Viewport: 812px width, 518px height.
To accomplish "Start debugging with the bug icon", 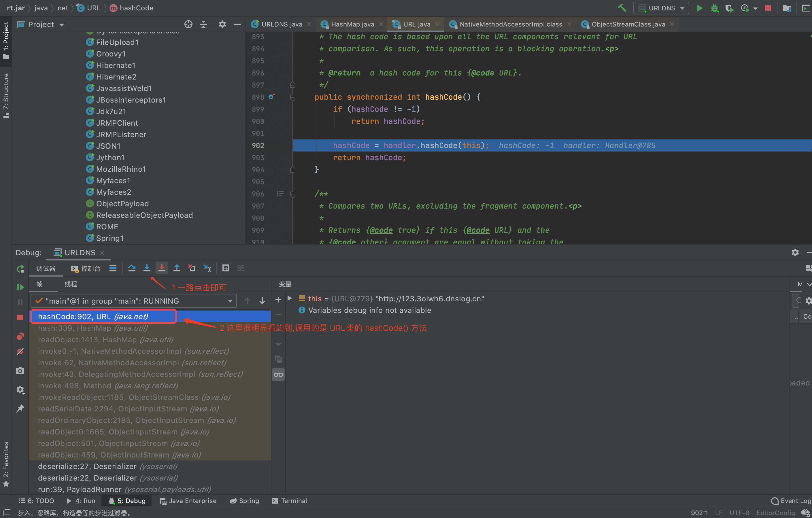I will (715, 8).
